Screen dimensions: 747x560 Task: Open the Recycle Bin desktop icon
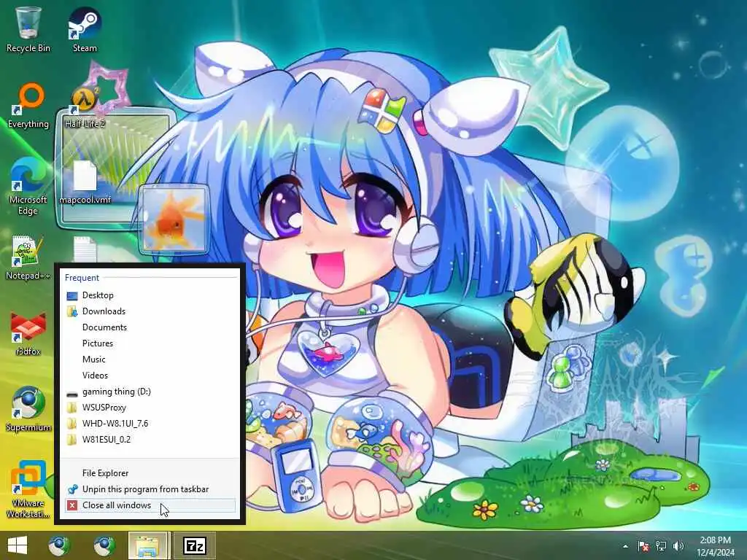pos(28,29)
